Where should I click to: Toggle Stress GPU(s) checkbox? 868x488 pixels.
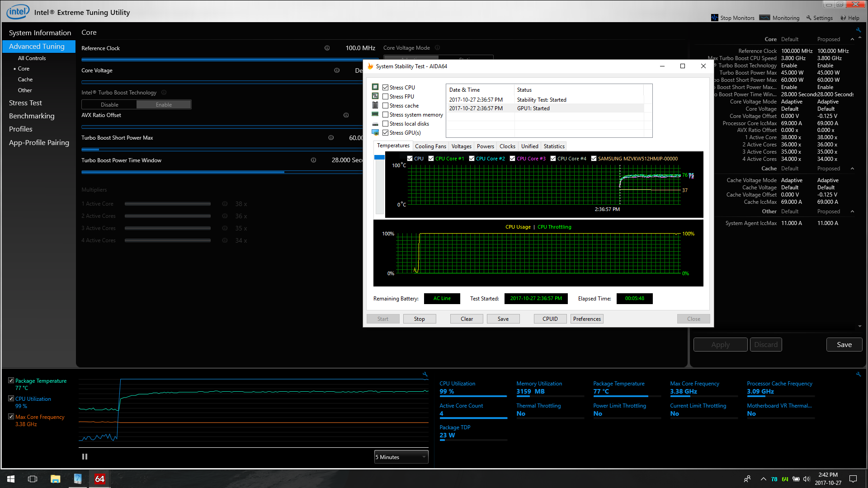pos(385,133)
